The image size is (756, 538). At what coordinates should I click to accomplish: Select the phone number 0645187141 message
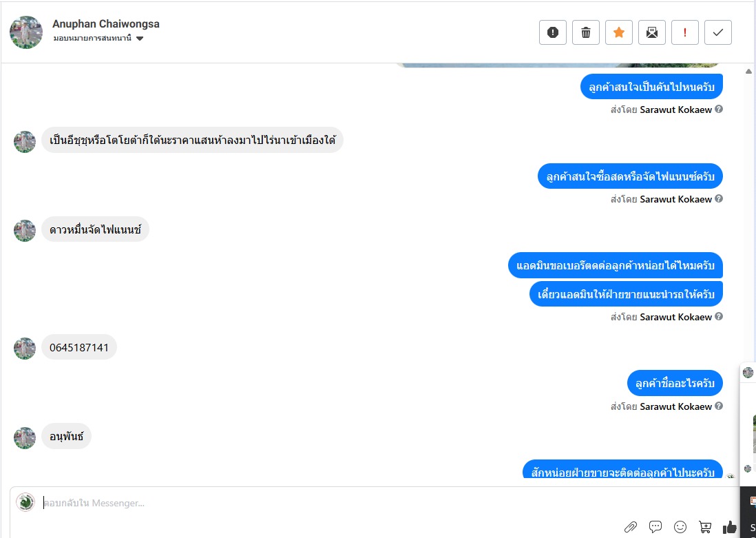pyautogui.click(x=79, y=347)
